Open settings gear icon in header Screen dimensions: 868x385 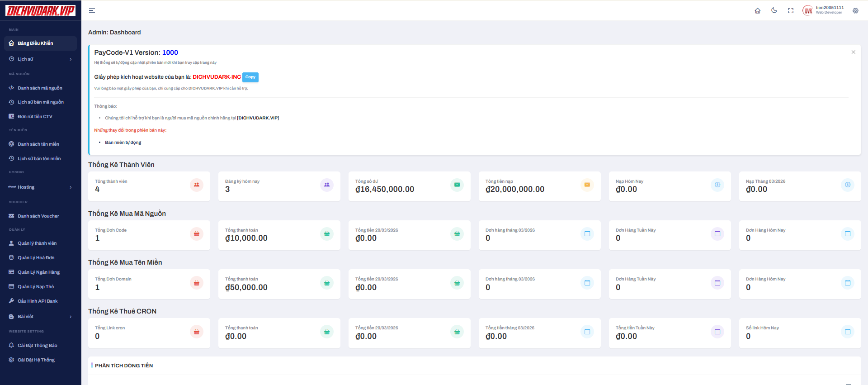point(855,10)
